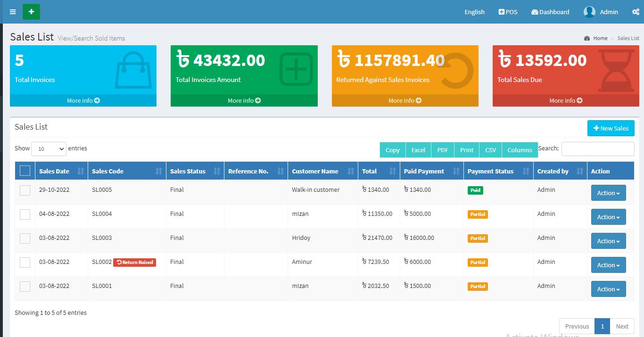Open the Action dropdown for SL0005
This screenshot has width=644, height=337.
coord(608,193)
